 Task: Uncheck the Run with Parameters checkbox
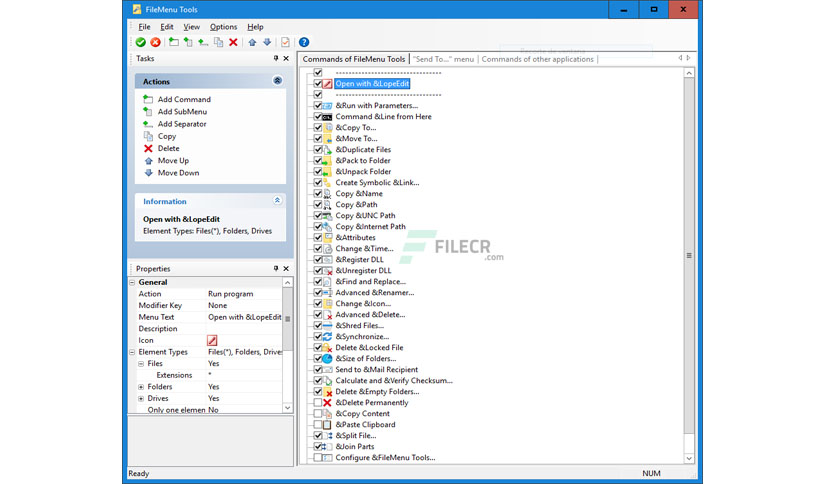318,106
